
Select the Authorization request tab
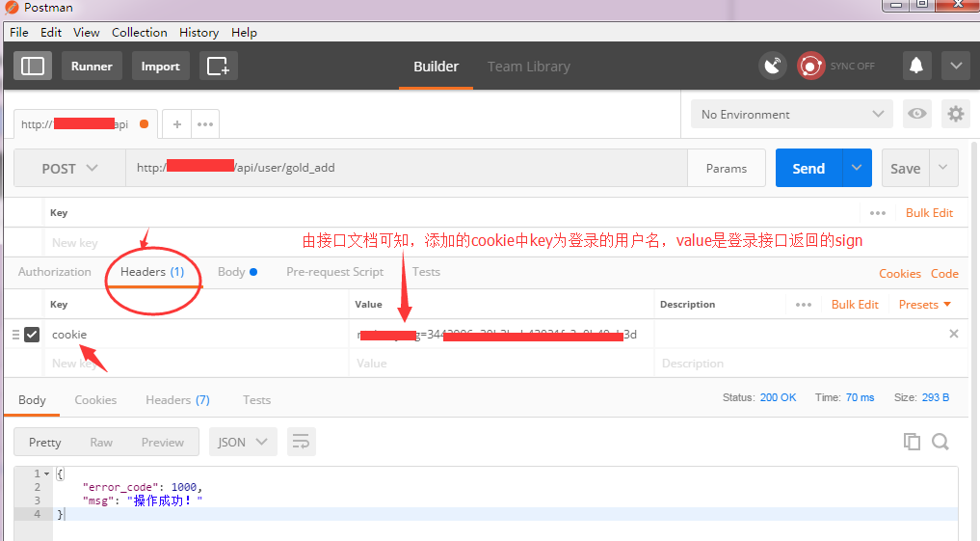point(54,272)
